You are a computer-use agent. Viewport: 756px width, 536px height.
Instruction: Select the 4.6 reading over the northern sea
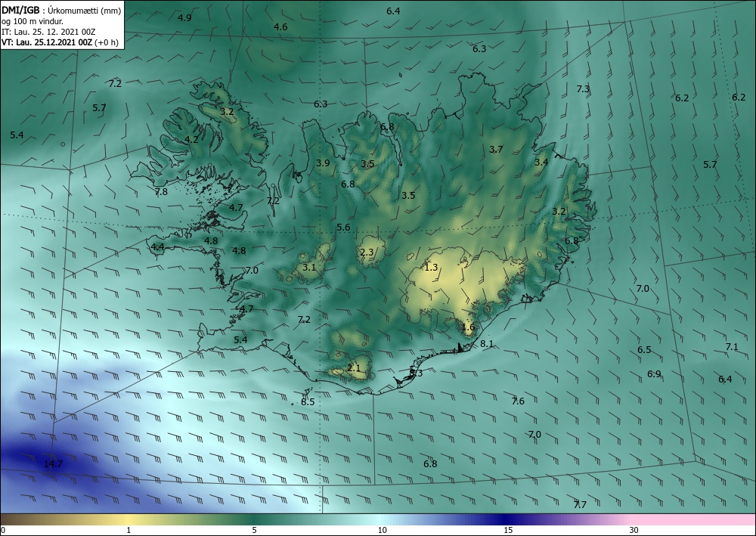pos(280,27)
